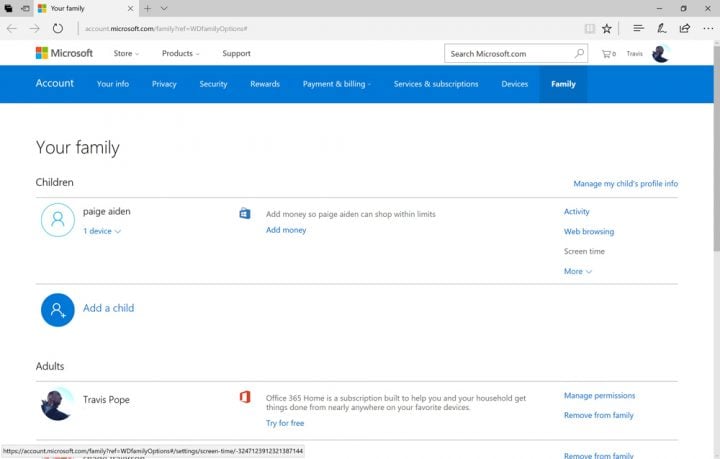Expand the Store menu
Screen dimensions: 720x459
(126, 53)
